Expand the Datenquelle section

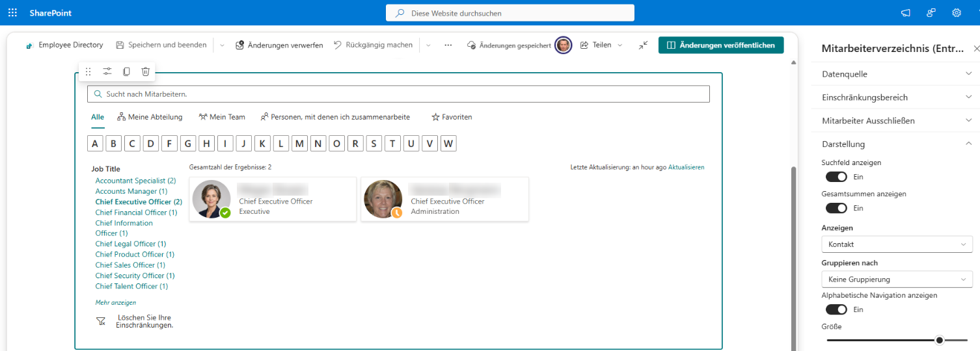point(895,74)
